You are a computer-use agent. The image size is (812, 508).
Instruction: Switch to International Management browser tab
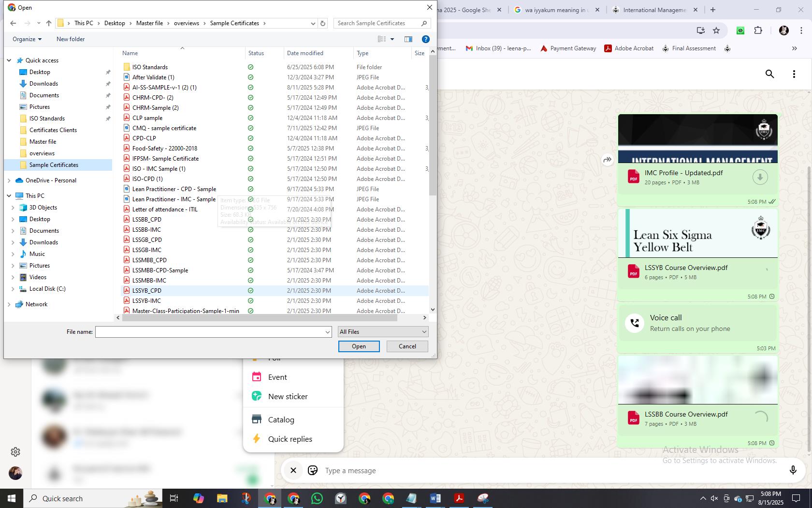[x=654, y=10]
